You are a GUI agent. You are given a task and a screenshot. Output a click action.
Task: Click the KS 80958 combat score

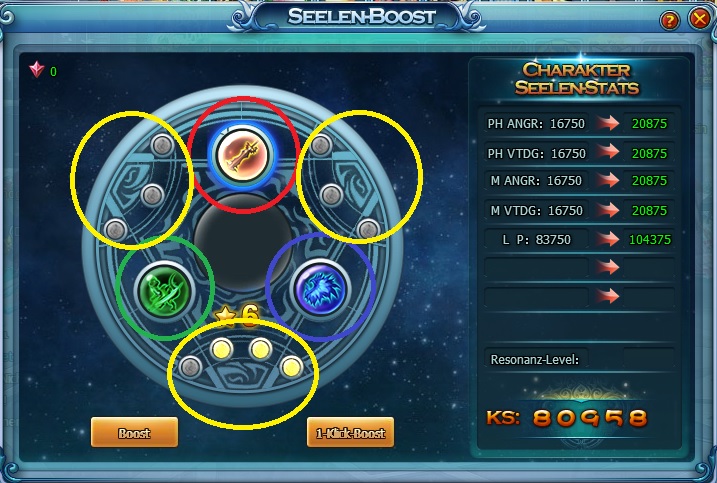567,418
